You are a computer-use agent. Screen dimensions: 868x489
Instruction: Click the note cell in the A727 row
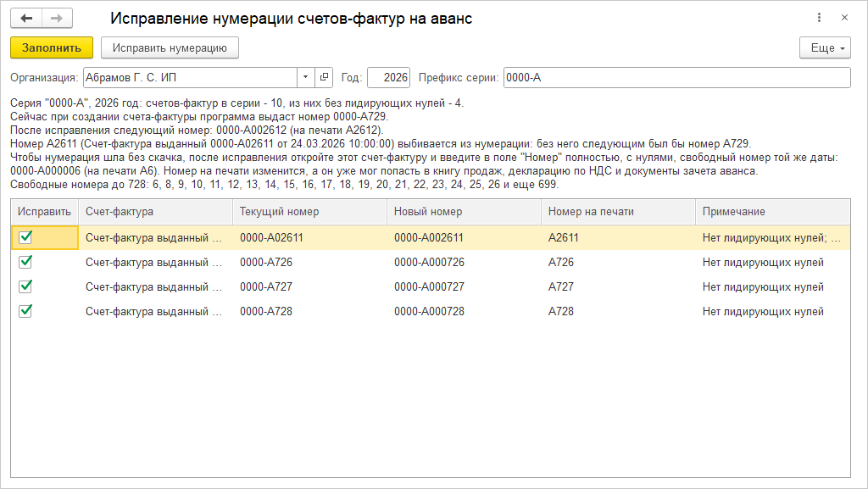(x=773, y=287)
